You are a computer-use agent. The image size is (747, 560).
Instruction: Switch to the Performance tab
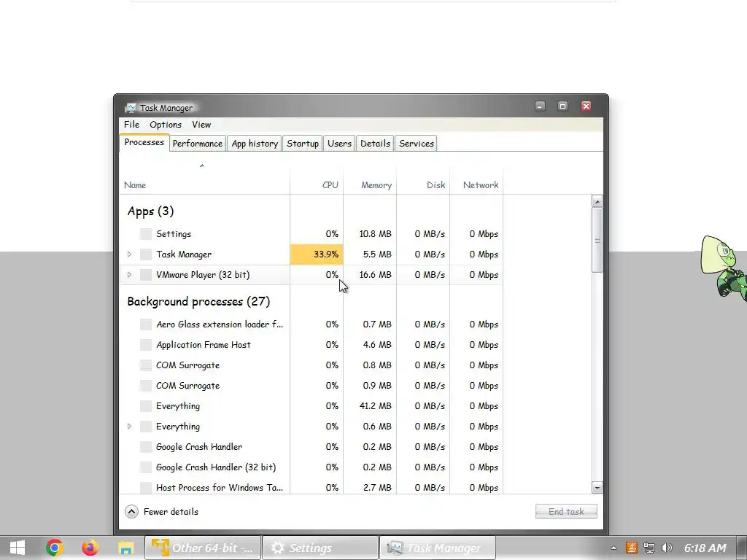point(197,144)
